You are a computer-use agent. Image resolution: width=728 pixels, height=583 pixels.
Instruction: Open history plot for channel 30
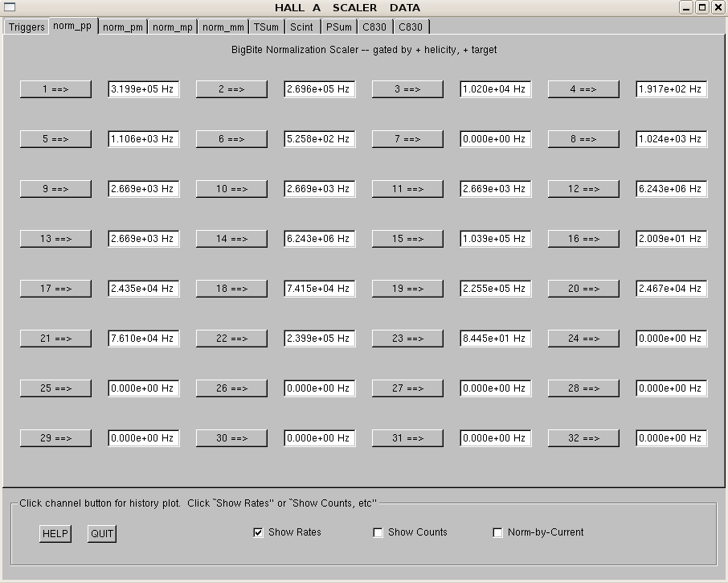pyautogui.click(x=231, y=438)
